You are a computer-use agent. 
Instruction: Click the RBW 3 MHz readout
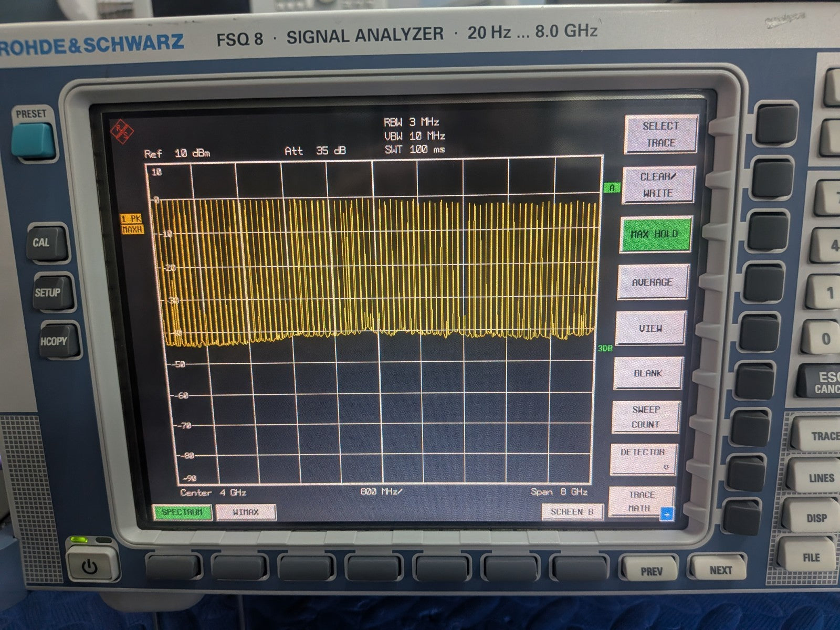coord(411,122)
